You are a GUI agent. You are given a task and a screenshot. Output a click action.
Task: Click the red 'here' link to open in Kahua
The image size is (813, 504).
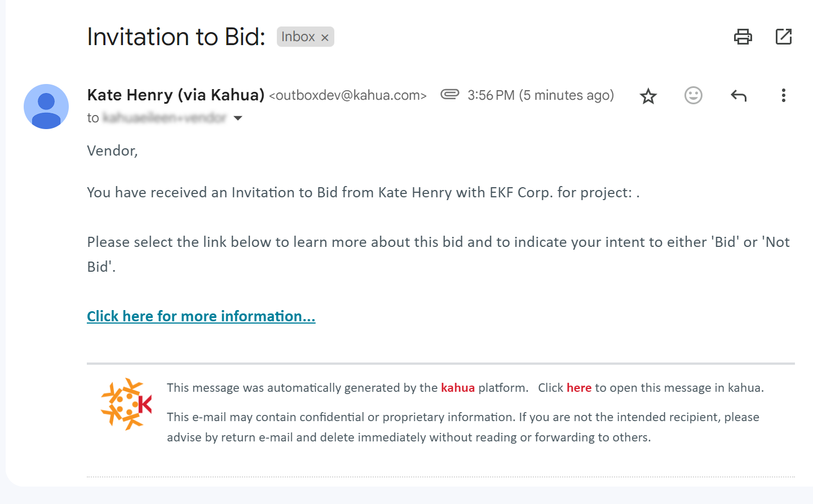click(x=578, y=388)
